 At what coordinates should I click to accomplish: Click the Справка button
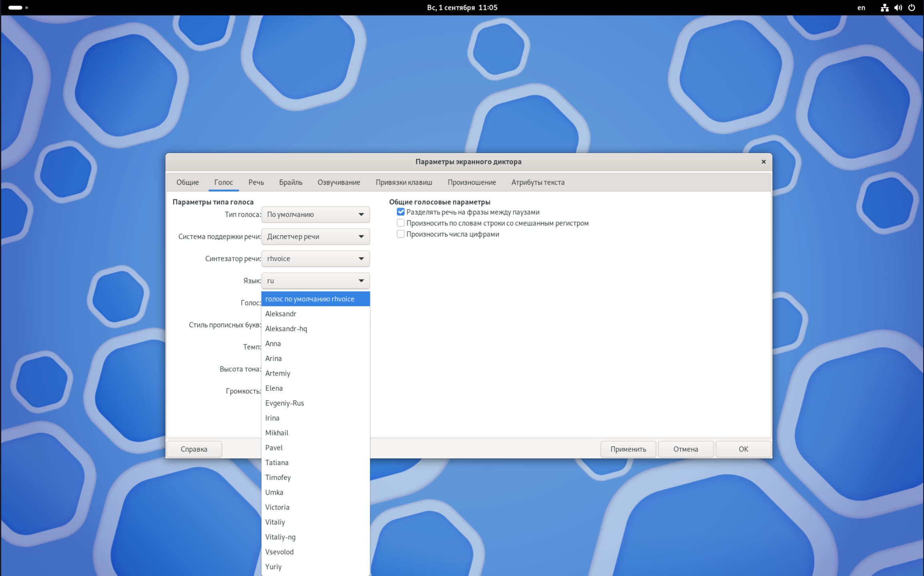click(194, 449)
